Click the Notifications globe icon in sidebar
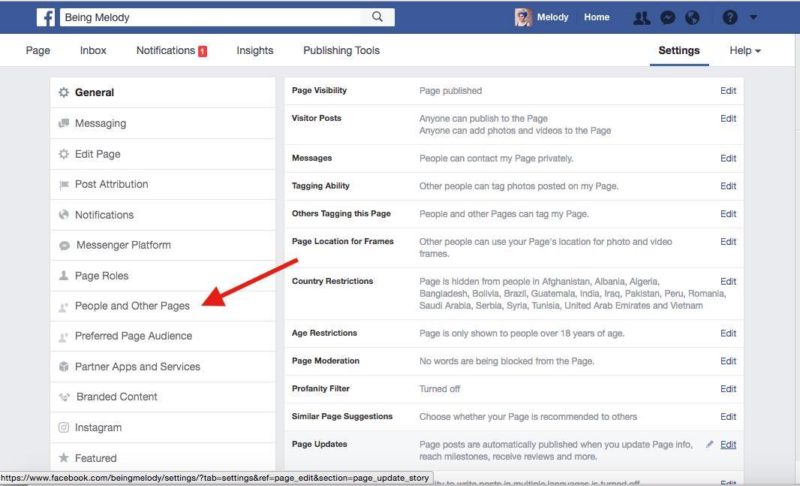Image resolution: width=800 pixels, height=486 pixels. (x=63, y=215)
